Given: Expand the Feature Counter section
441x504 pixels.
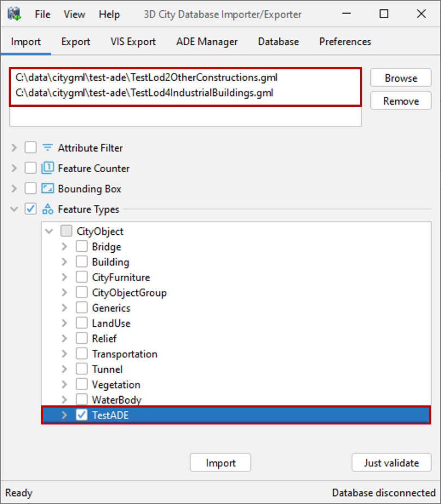Looking at the screenshot, I should [14, 168].
